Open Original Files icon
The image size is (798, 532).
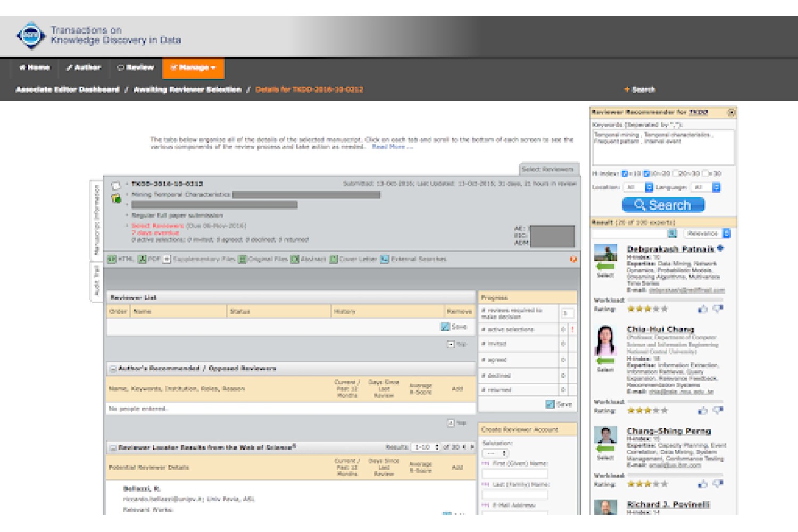[242, 259]
